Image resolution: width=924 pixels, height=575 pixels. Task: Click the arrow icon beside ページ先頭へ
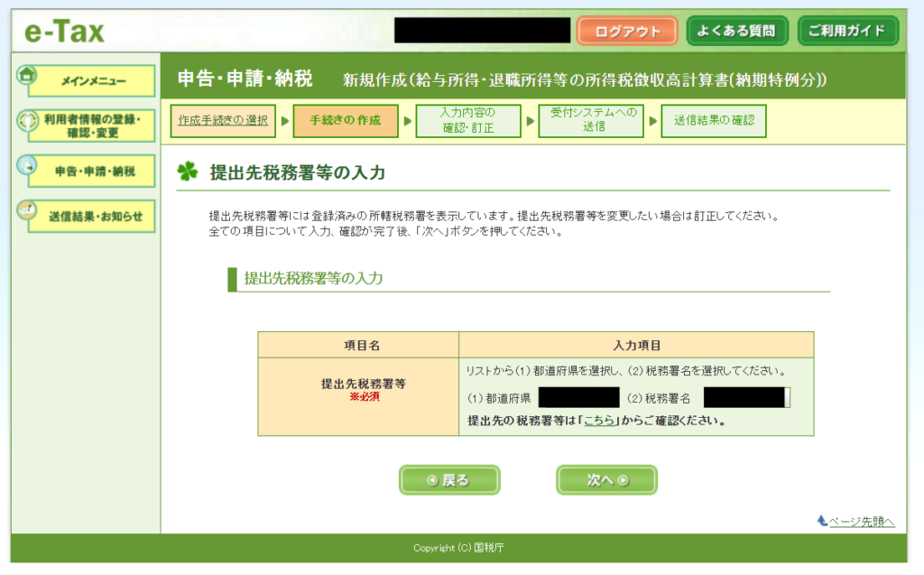pos(822,521)
